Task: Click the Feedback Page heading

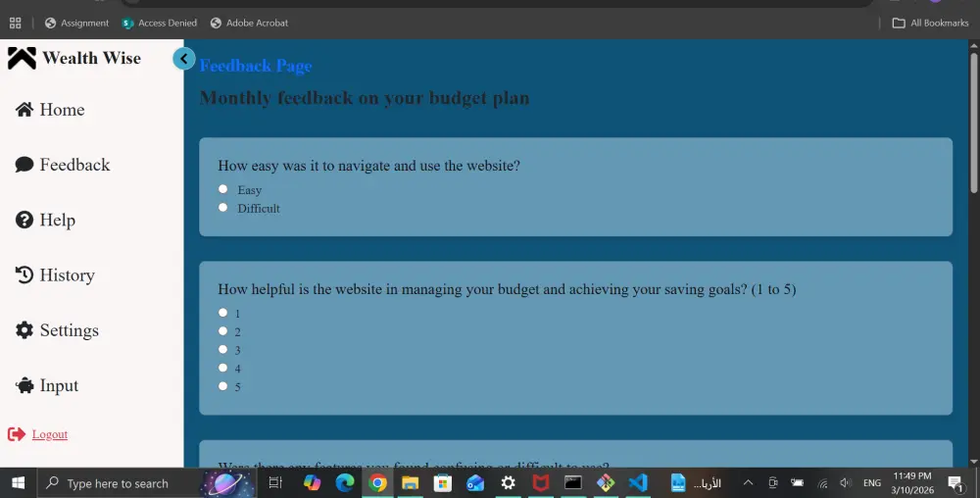Action: coord(256,66)
